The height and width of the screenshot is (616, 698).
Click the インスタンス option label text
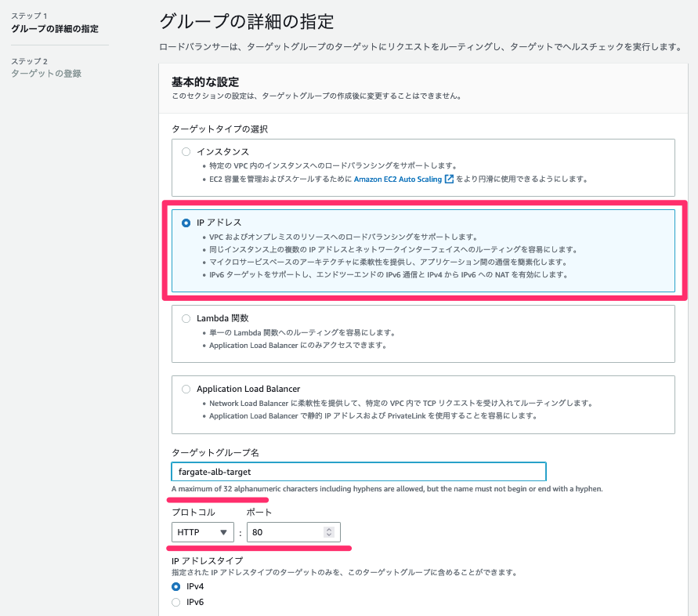click(223, 152)
